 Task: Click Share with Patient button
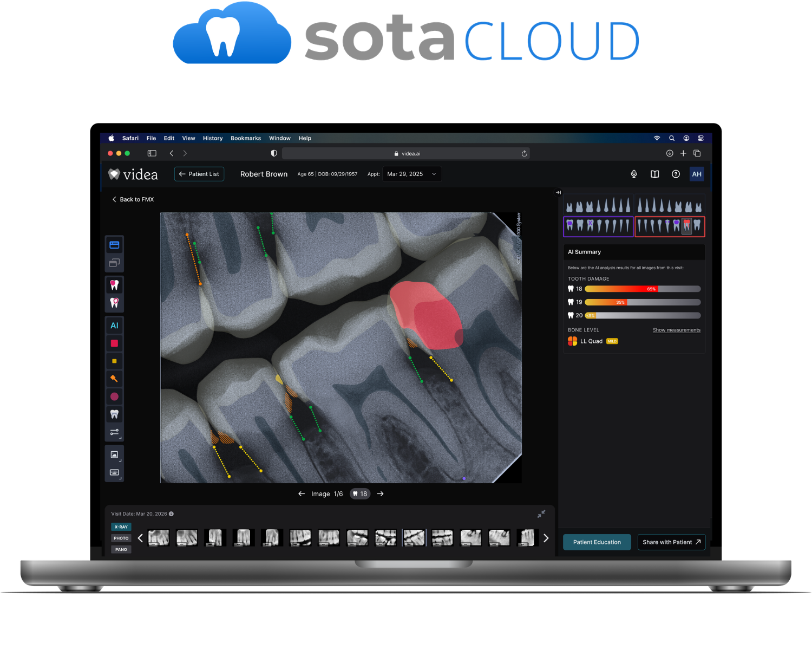(x=671, y=542)
